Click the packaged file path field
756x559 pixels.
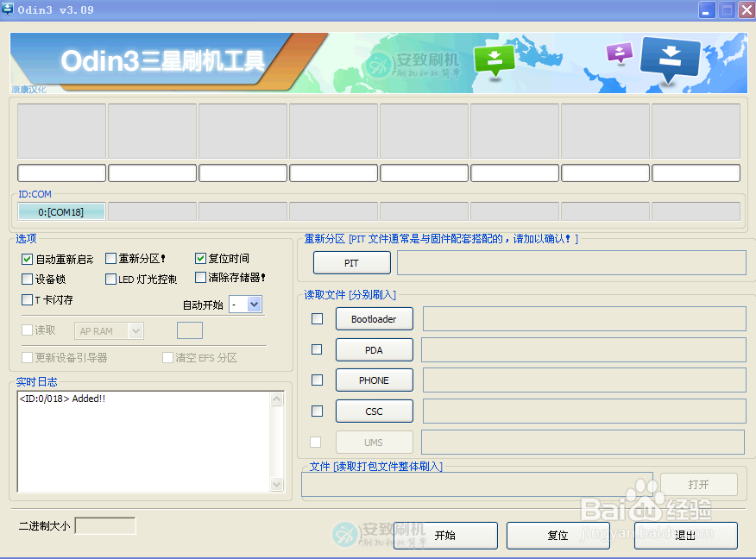pos(477,484)
